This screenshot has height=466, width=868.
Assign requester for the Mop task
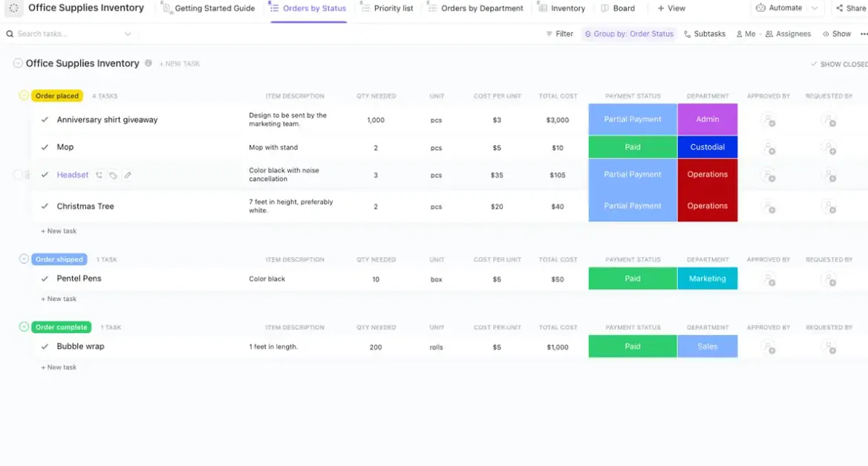[x=829, y=148]
